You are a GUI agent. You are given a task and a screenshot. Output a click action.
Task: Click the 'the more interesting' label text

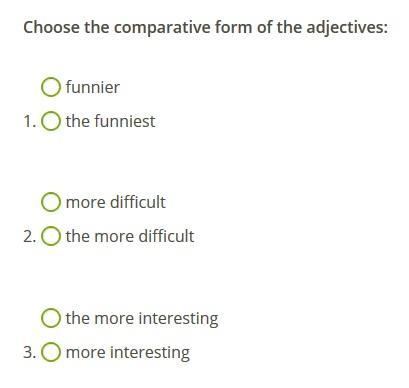pos(142,319)
